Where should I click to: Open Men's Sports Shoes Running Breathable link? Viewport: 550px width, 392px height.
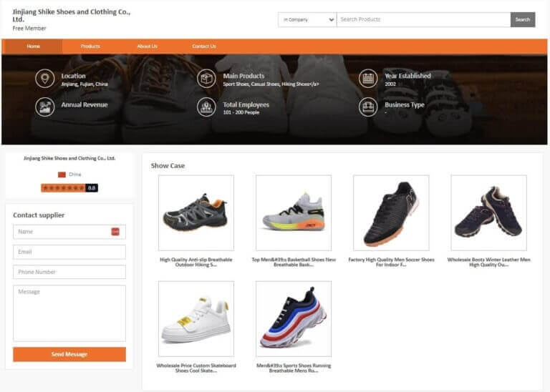(294, 368)
